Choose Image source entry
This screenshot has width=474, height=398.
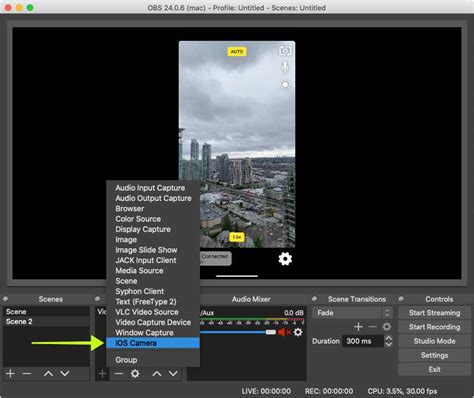pyautogui.click(x=153, y=240)
